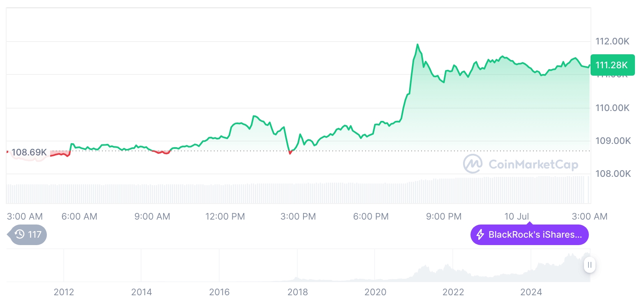Click the 12:00 PM time axis label
This screenshot has width=644, height=301.
click(225, 216)
